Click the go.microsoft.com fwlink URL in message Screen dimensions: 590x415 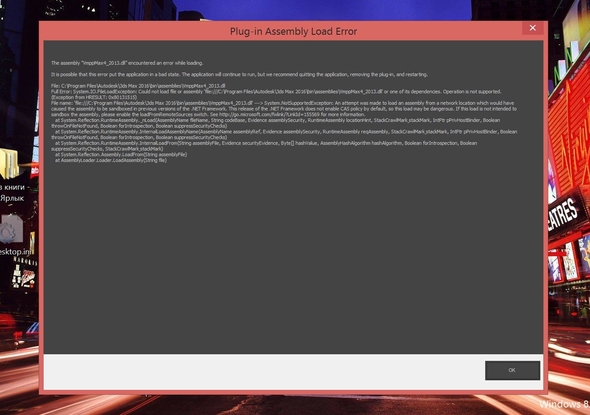[x=269, y=114]
